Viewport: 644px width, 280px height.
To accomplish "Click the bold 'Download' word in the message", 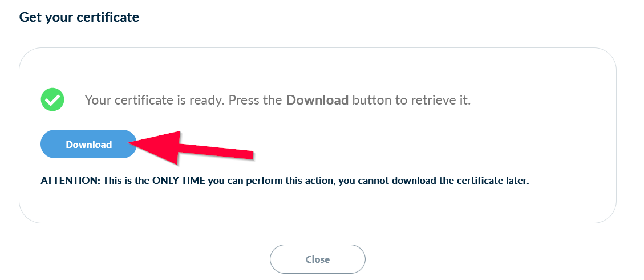I will point(317,100).
